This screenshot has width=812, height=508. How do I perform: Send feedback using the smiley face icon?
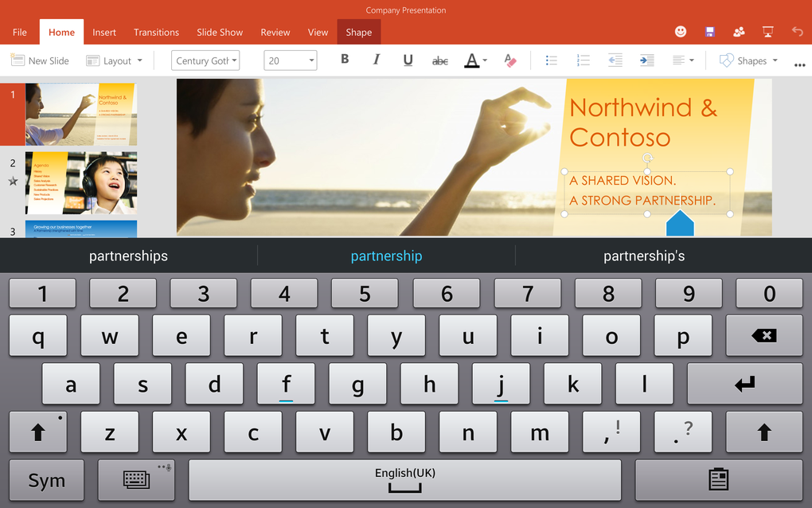[681, 31]
